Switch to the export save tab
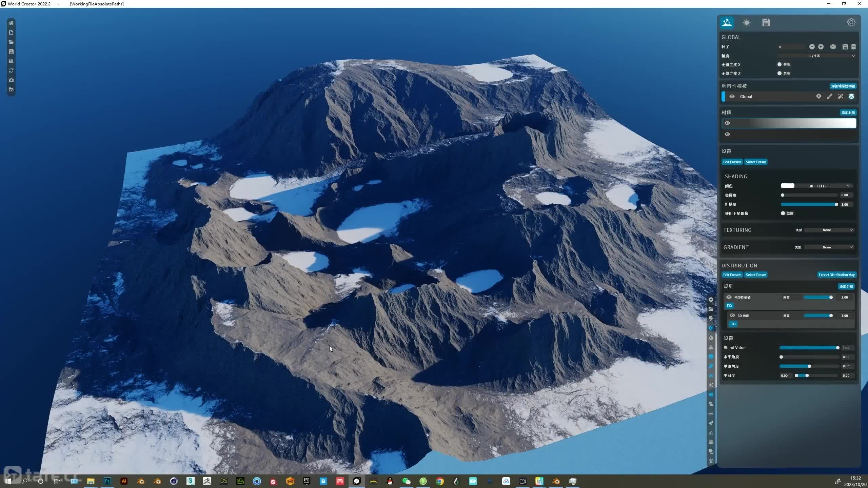 (766, 22)
